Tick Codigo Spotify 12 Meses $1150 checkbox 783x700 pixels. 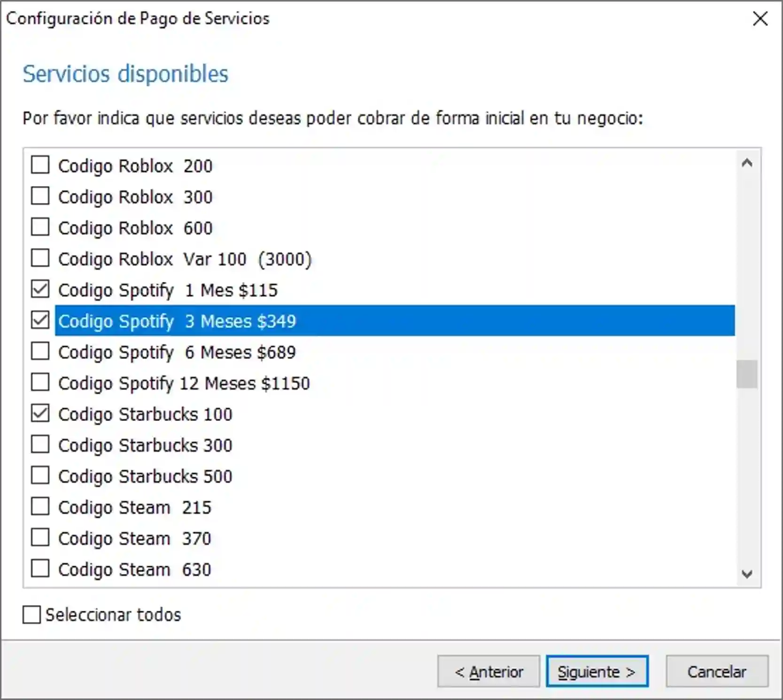(40, 382)
